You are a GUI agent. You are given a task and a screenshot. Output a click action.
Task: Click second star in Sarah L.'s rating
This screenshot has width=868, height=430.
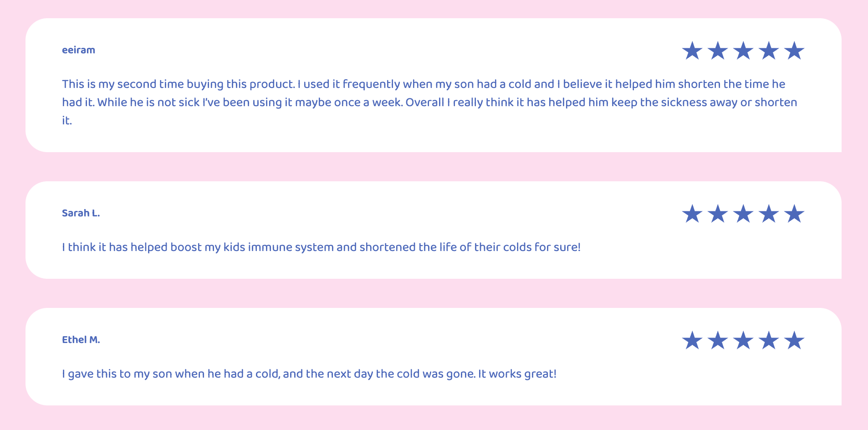coord(718,214)
